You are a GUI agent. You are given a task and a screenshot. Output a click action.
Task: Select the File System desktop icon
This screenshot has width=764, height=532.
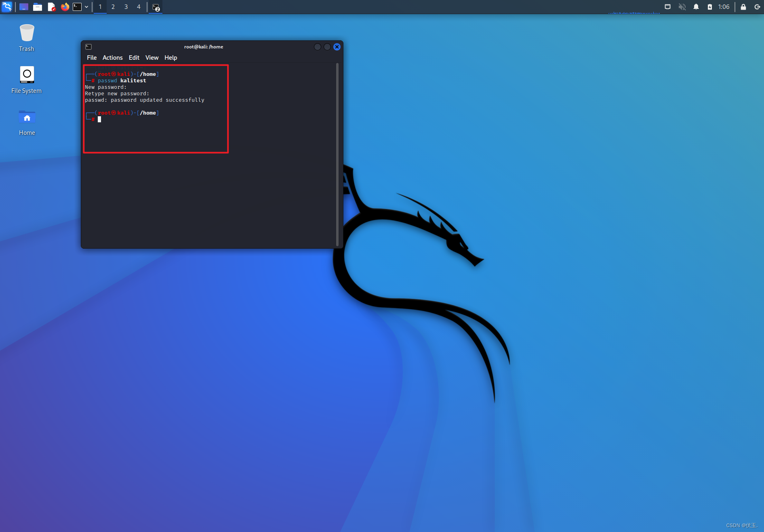pos(27,80)
